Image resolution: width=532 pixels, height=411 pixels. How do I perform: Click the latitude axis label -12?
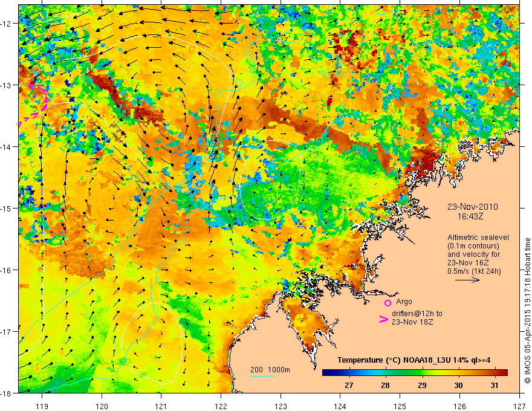7,24
